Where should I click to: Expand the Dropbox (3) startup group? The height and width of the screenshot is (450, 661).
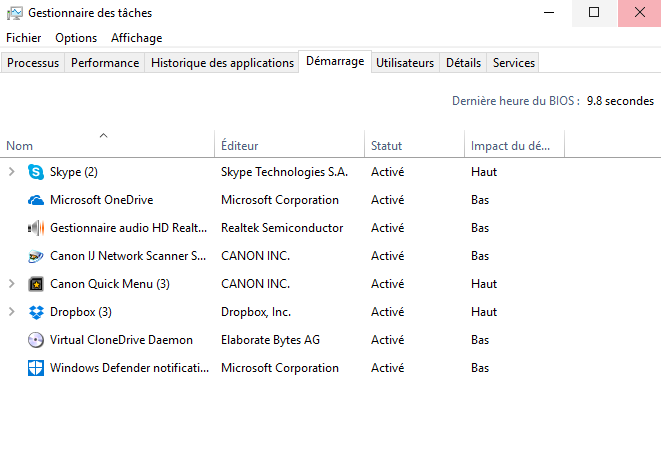click(x=12, y=312)
